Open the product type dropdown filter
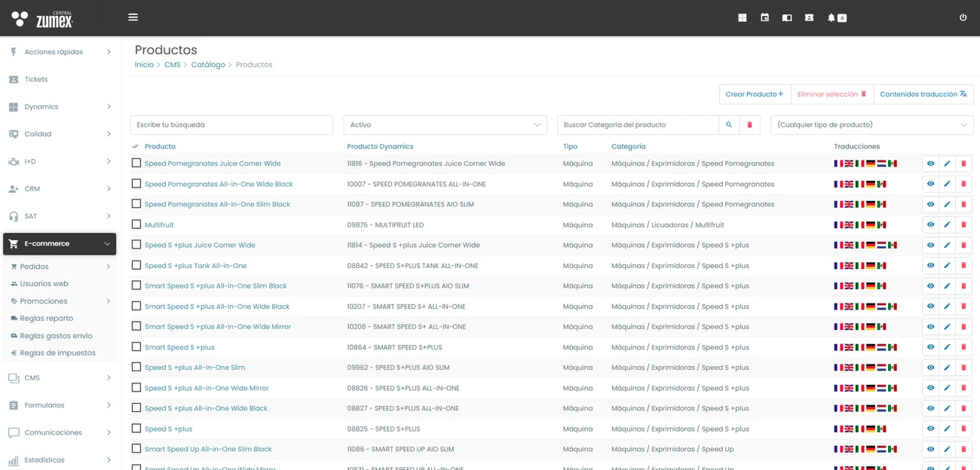 871,125
